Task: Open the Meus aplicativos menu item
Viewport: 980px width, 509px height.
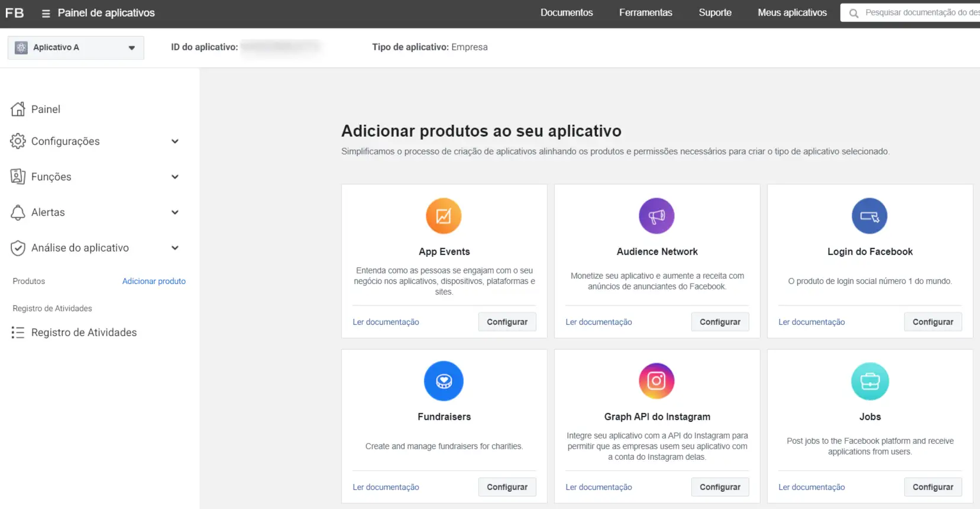Action: point(792,12)
